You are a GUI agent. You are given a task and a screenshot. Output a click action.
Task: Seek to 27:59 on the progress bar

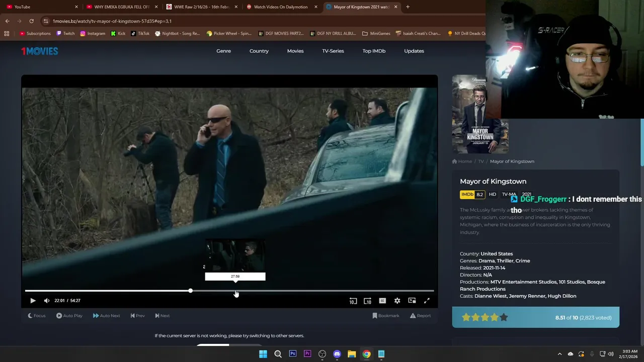click(x=235, y=291)
